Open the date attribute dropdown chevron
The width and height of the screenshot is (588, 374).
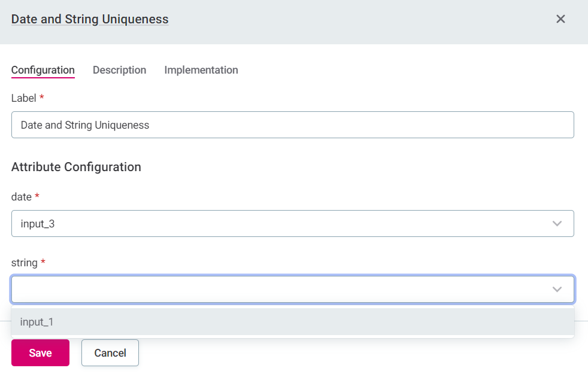(x=557, y=223)
